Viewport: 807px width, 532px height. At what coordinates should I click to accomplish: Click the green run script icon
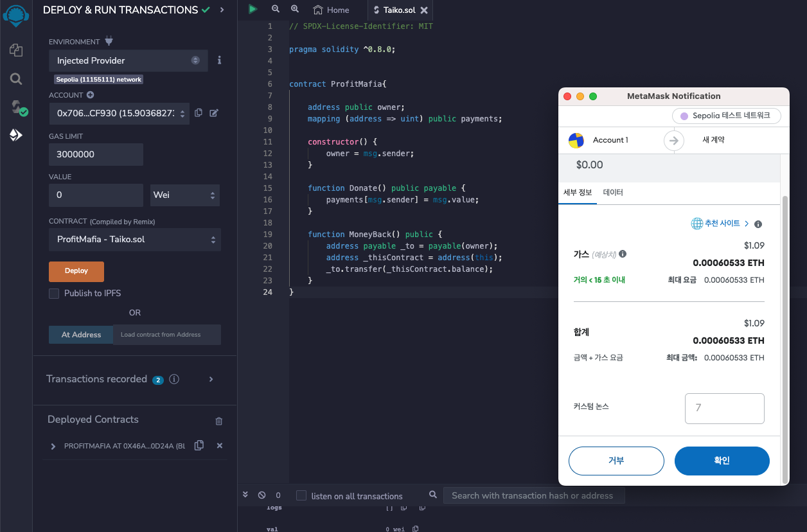click(x=253, y=9)
